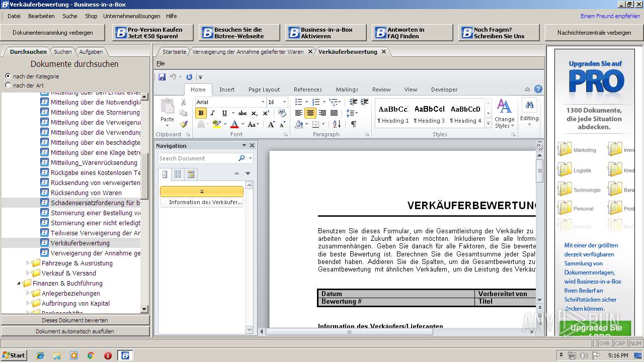Minimize the ribbon with the caret icon
Viewport: 644px width, 362px height.
click(x=528, y=89)
